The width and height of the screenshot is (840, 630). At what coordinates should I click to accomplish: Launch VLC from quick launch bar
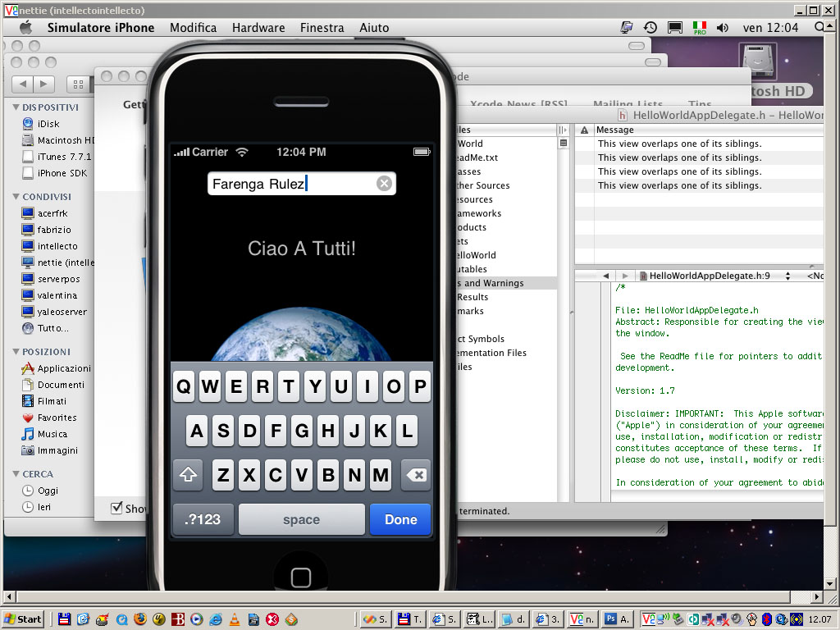[234, 619]
